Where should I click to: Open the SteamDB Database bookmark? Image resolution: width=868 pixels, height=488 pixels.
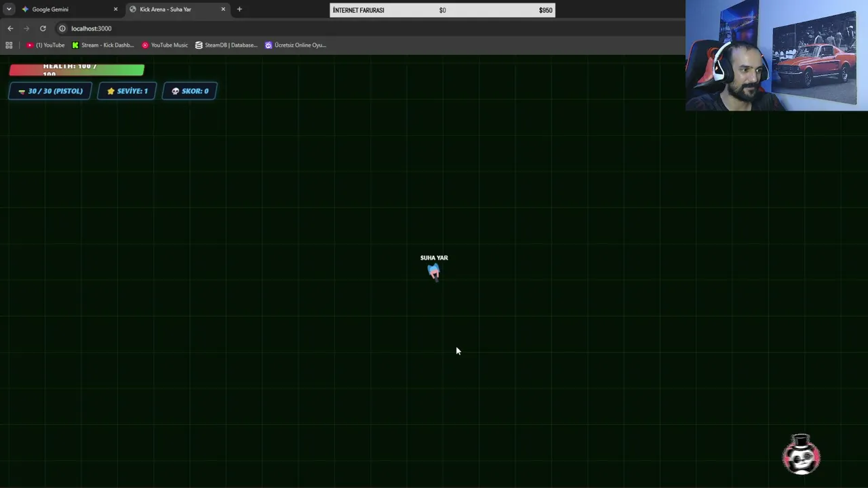coord(226,45)
